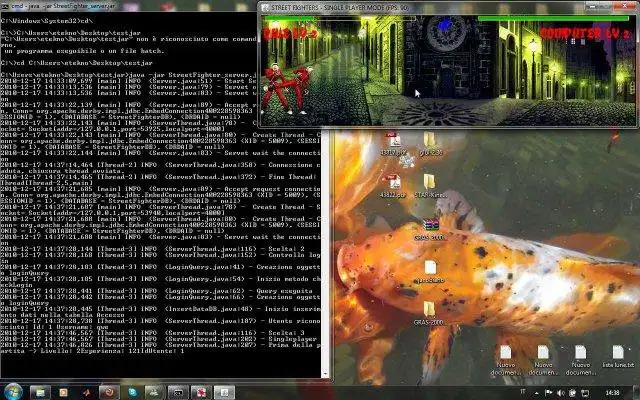Click the Street Fighters window title icon

point(265,7)
